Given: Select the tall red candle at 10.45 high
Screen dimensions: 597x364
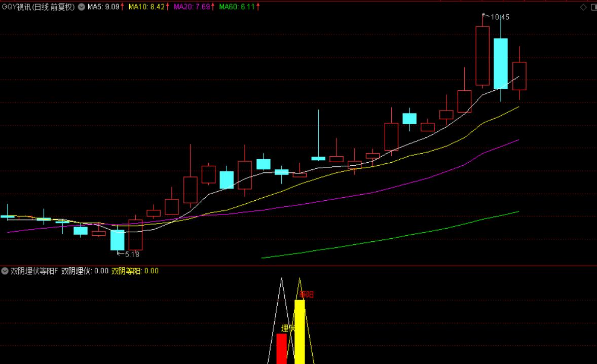Looking at the screenshot, I should point(482,56).
